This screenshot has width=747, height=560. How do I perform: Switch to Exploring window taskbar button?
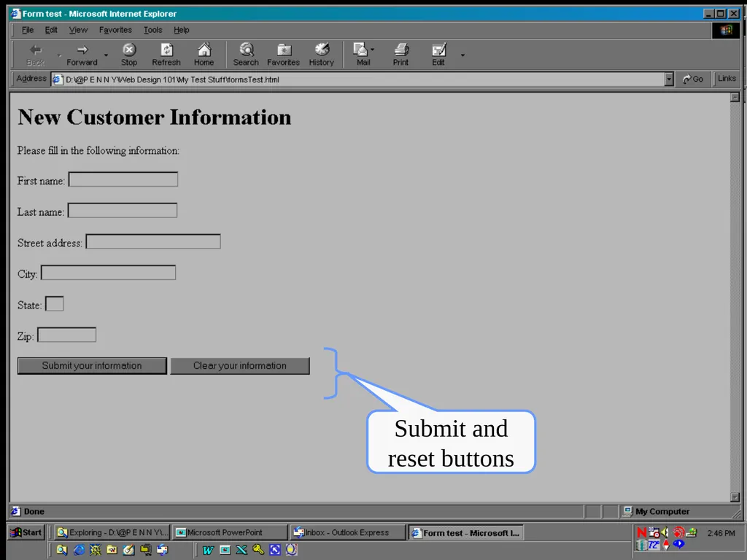[112, 532]
